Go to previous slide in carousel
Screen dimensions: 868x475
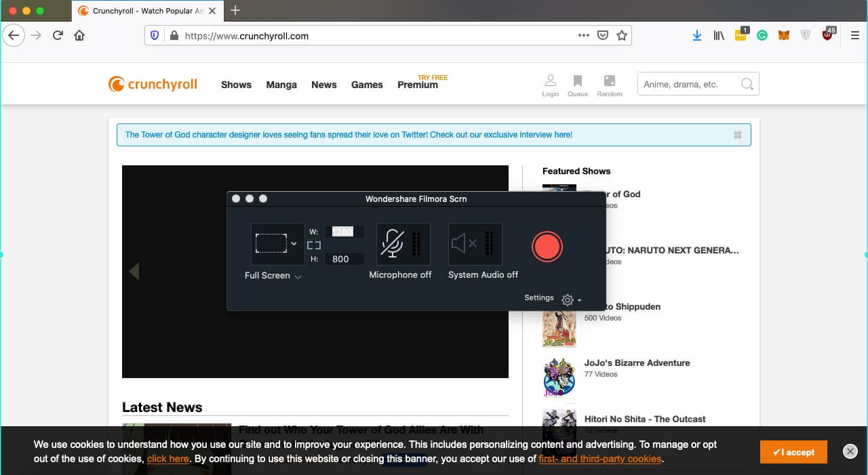(x=134, y=272)
